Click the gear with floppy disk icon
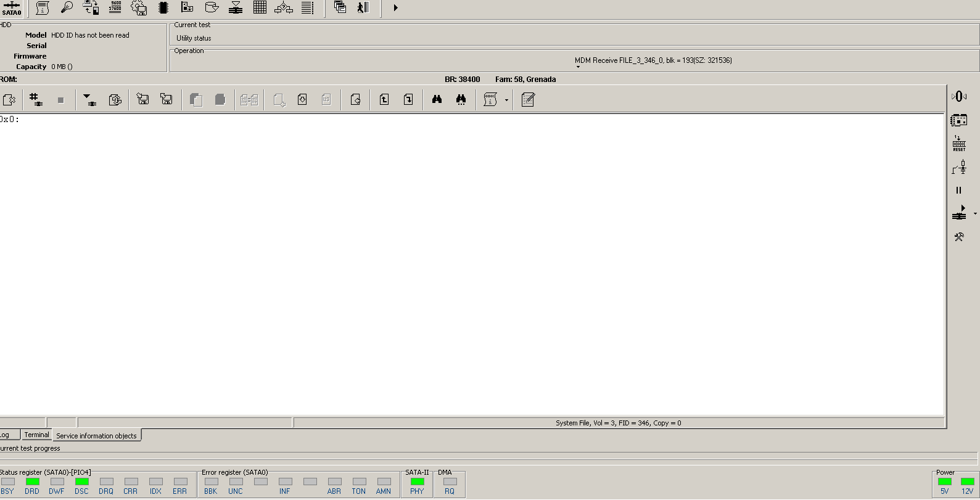This screenshot has height=500, width=980. 139,8
